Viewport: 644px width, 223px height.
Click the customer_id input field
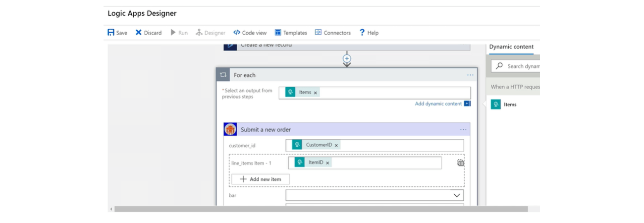click(375, 145)
